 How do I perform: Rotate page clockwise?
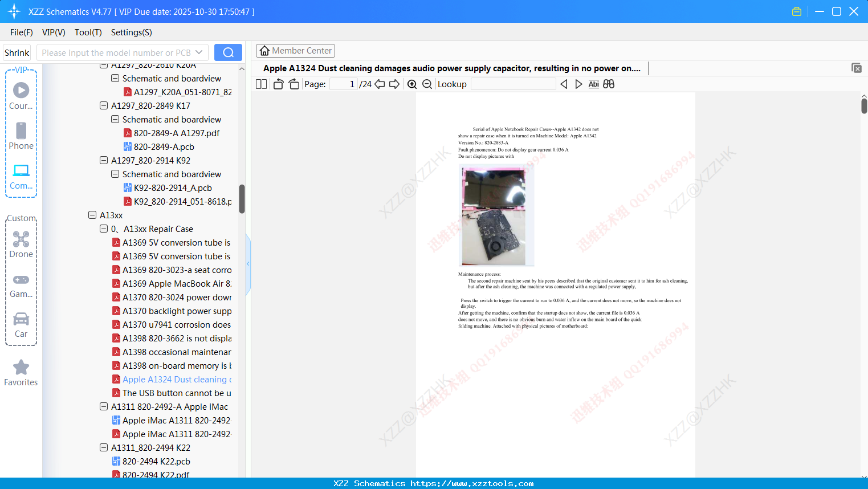pyautogui.click(x=294, y=84)
